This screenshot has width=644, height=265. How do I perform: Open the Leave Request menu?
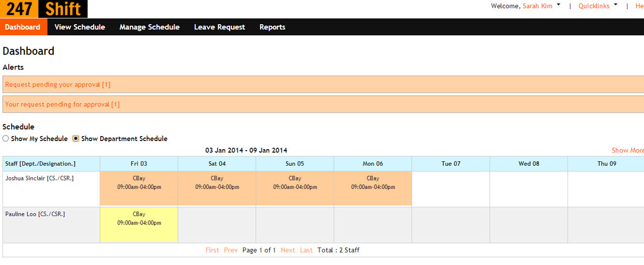219,27
